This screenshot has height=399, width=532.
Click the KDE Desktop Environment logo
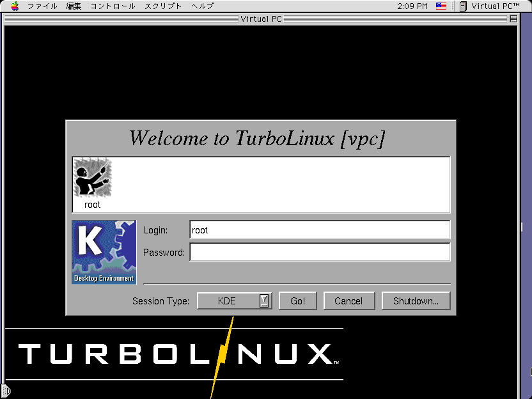104,252
